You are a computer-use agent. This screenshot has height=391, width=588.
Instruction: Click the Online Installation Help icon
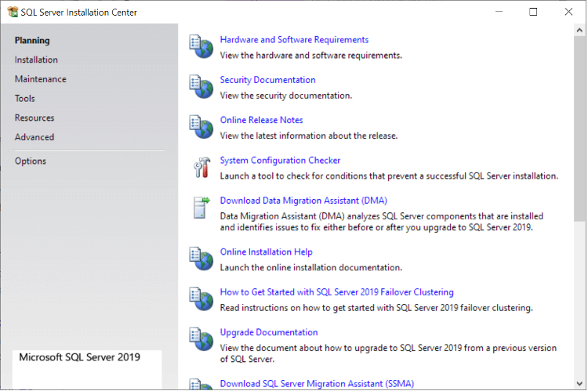[x=201, y=259]
